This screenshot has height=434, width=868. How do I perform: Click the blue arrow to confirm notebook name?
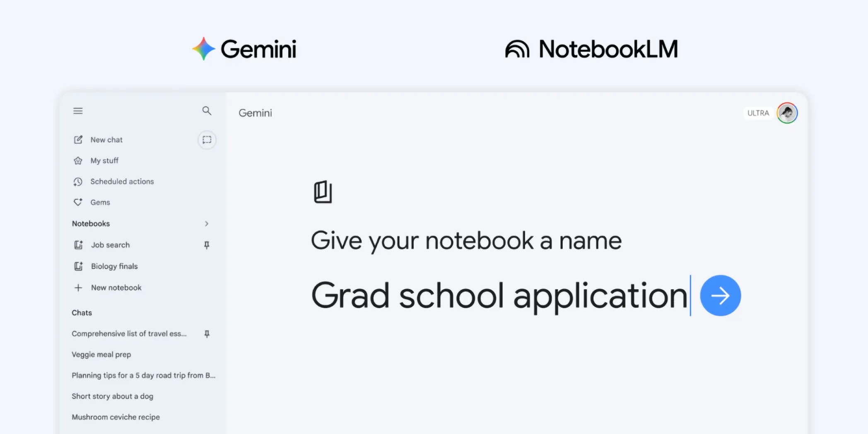[720, 295]
